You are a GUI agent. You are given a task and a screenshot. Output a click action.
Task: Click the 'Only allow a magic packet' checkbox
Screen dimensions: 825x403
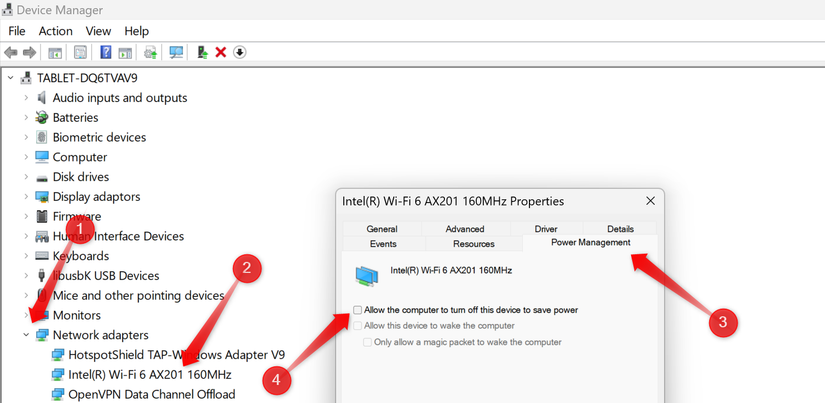(368, 342)
